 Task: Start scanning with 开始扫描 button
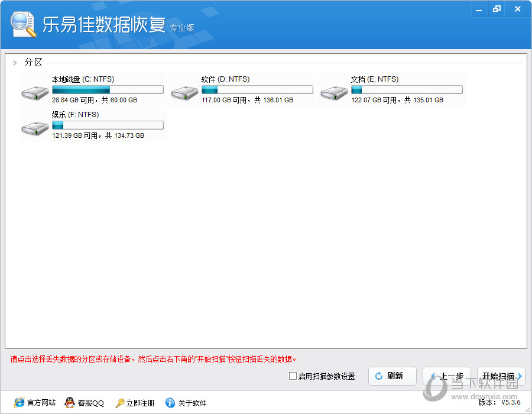point(501,376)
